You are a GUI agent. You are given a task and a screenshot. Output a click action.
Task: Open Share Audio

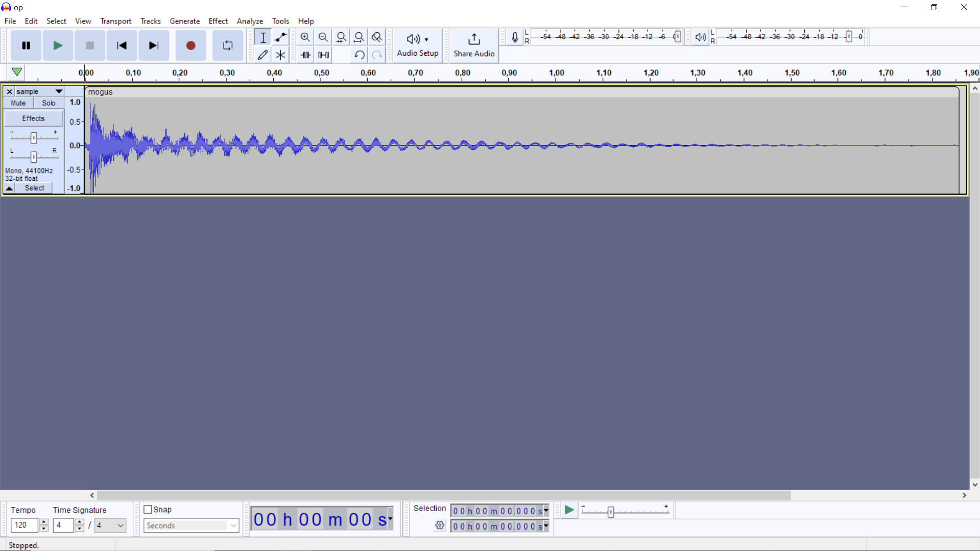473,45
